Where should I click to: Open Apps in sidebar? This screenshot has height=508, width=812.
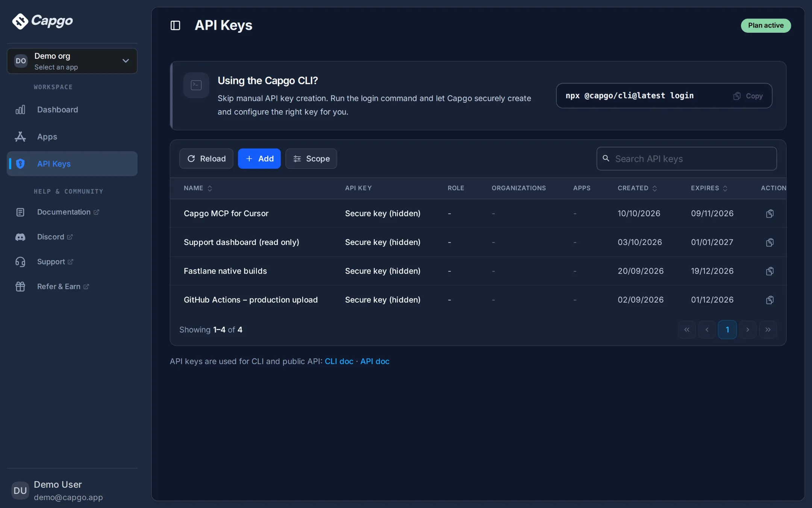[x=72, y=137]
